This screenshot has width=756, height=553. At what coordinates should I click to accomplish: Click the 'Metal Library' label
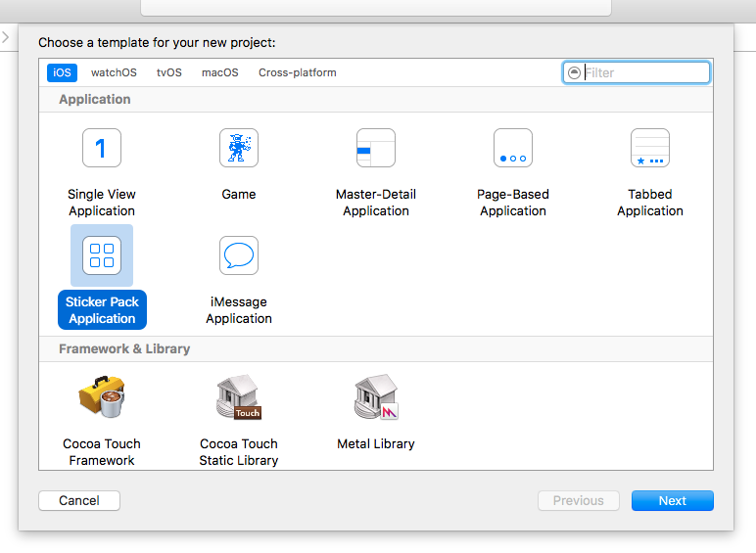[376, 443]
